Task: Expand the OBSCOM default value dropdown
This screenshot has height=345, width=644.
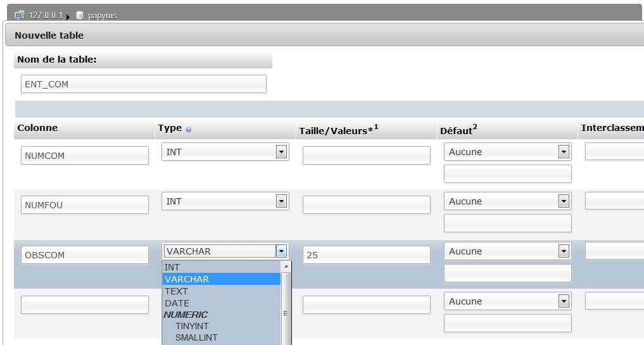Action: (x=564, y=251)
